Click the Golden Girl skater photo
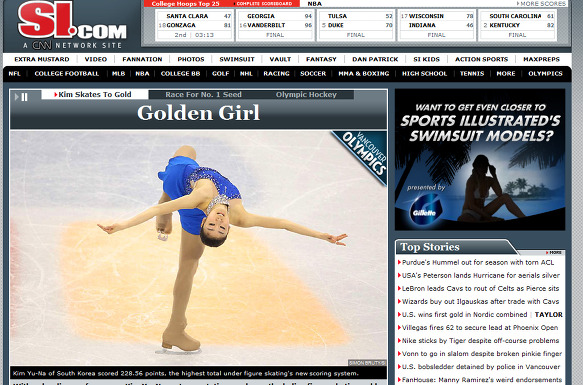This screenshot has height=385, width=583. click(199, 248)
